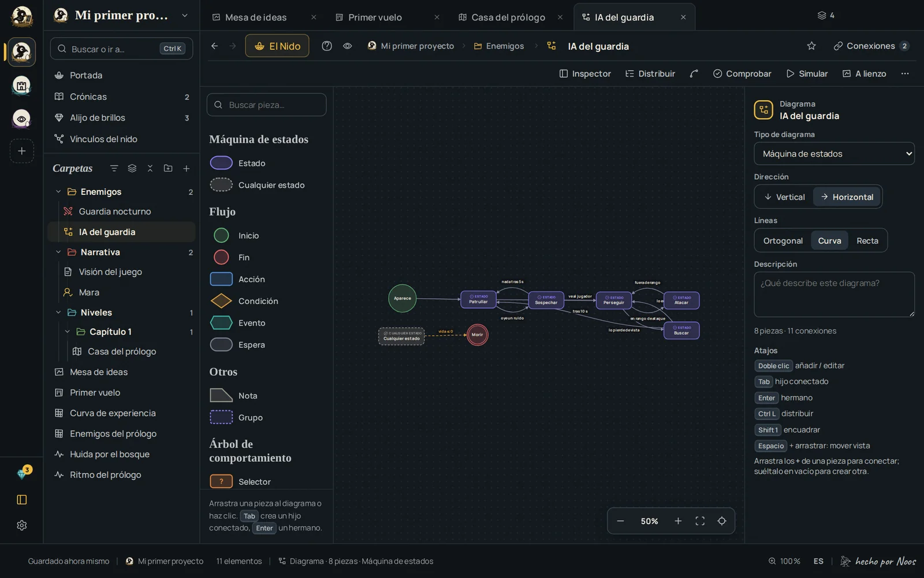Click the connector style icon beside Distribuir
The height and width of the screenshot is (578, 924).
click(x=694, y=73)
